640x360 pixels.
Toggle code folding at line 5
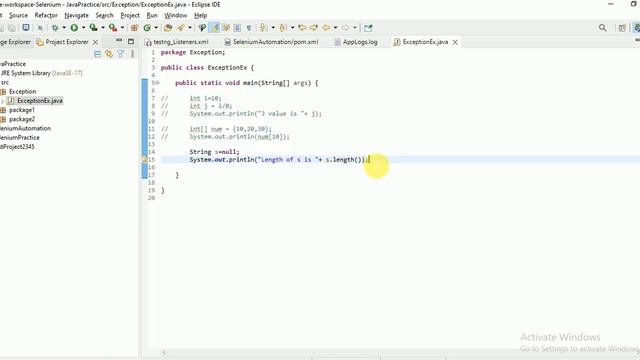coord(157,83)
